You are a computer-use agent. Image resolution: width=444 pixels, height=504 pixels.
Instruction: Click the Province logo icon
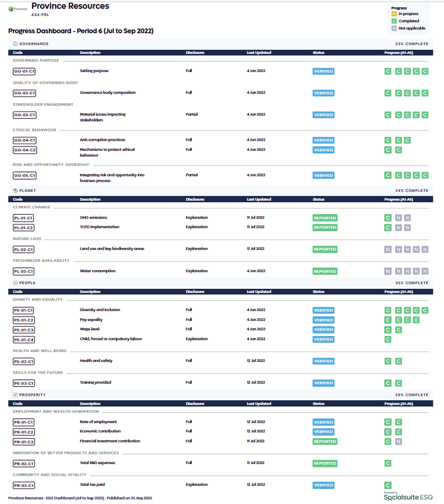[x=18, y=9]
